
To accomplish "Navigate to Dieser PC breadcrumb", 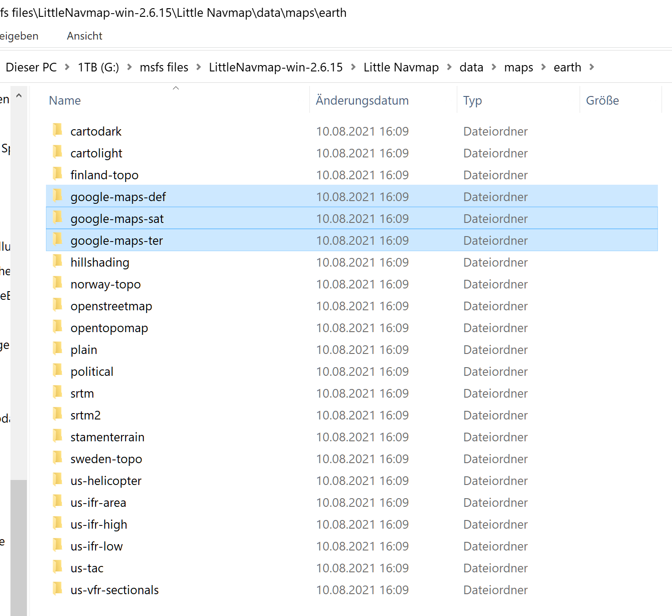I will pyautogui.click(x=31, y=67).
